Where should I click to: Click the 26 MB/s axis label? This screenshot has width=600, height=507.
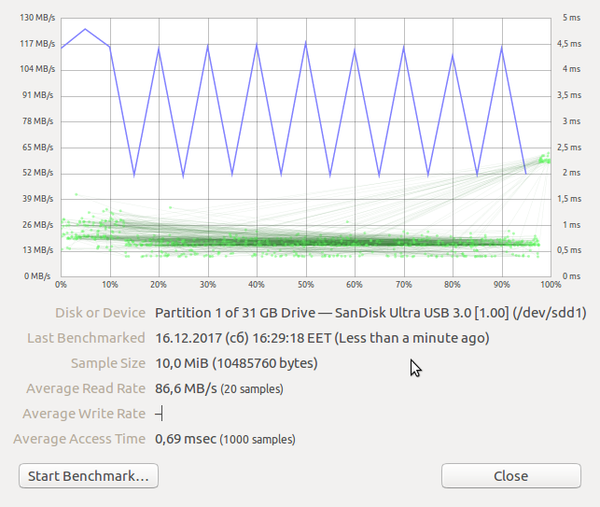[x=38, y=225]
